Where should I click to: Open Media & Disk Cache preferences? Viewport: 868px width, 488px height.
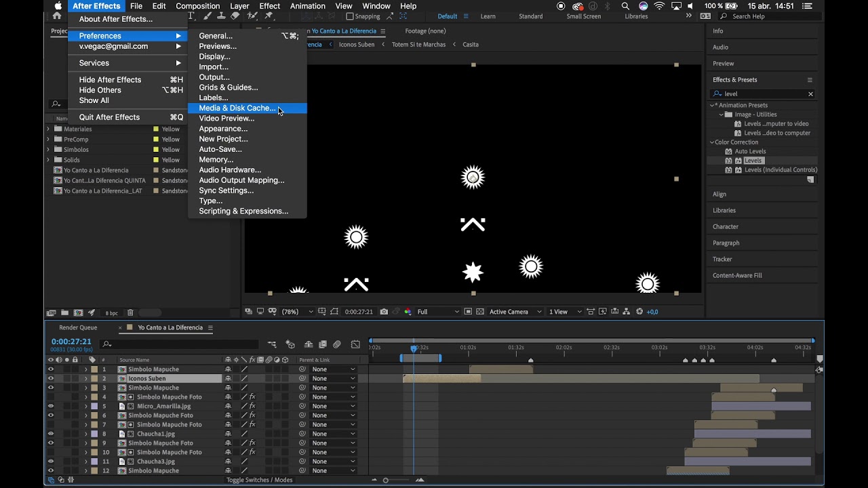tap(248, 108)
